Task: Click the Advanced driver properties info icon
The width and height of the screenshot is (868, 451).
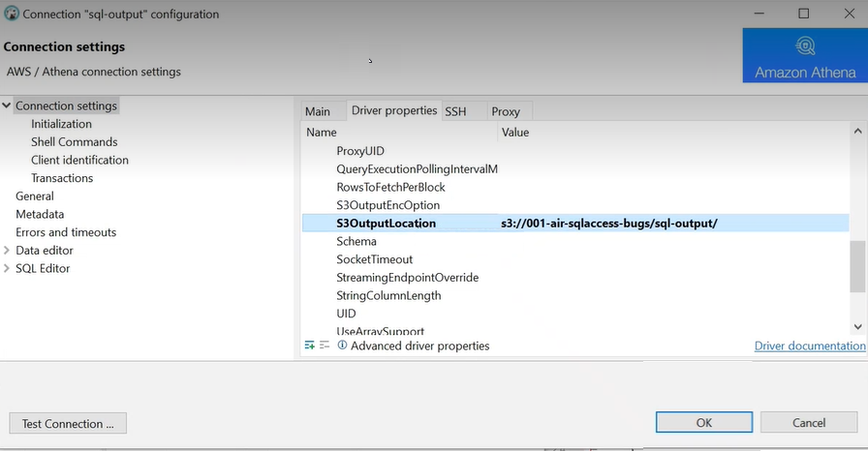Action: click(342, 346)
